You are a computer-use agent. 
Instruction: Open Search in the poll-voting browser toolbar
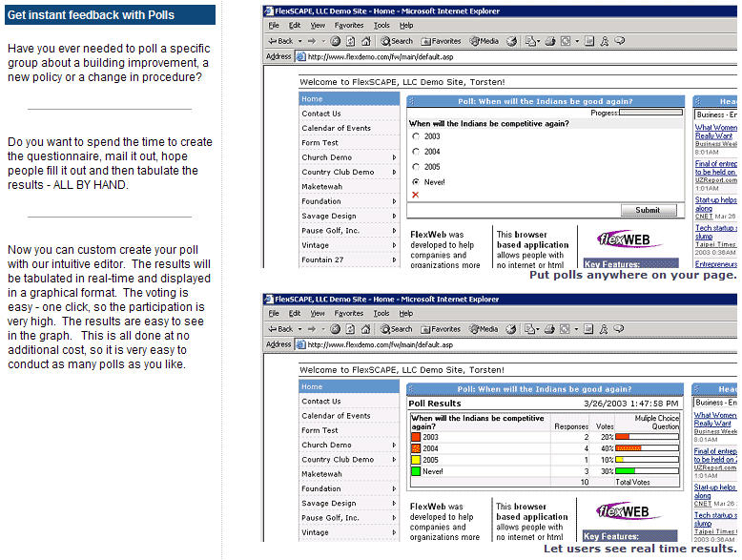(x=397, y=41)
